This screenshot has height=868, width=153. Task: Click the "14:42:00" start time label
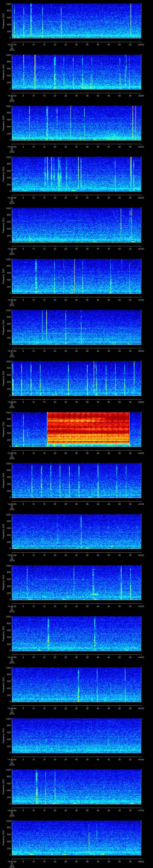pyautogui.click(x=12, y=606)
